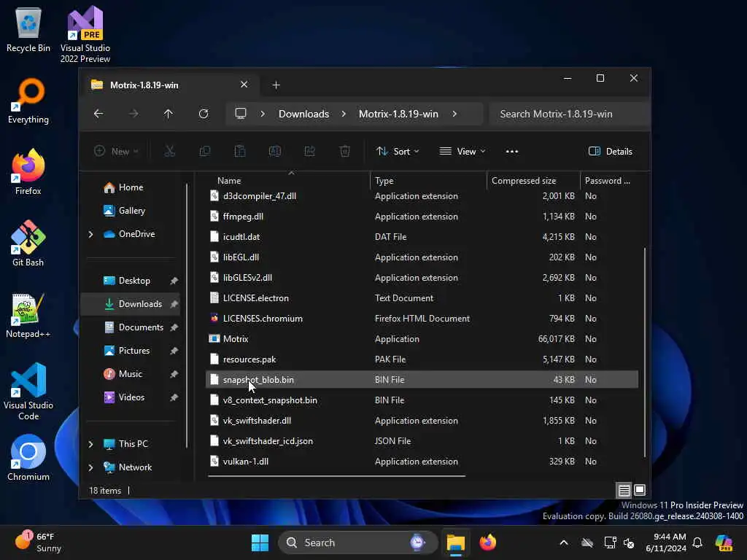Viewport: 747px width, 560px height.
Task: Click the Copy icon in toolbar
Action: point(205,152)
